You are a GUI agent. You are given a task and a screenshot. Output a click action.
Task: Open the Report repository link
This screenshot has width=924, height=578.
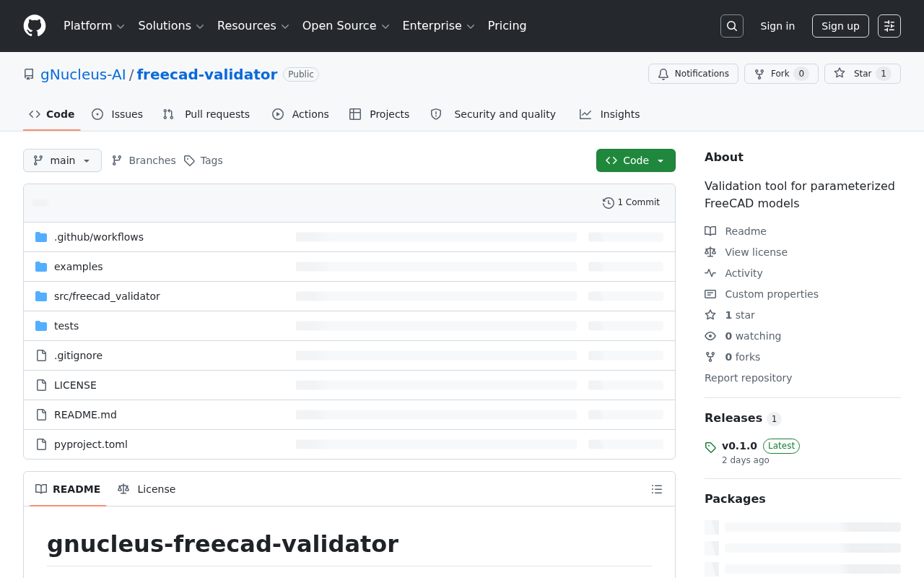[748, 378]
